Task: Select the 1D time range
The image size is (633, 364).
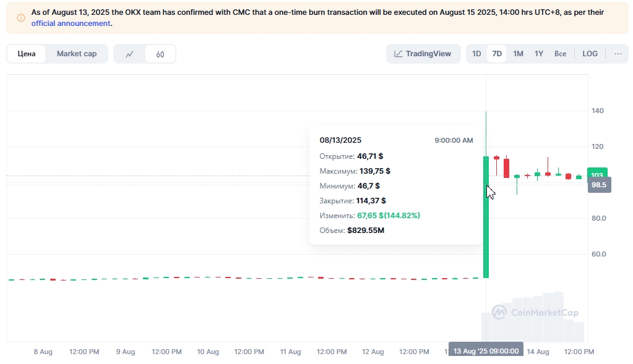Action: pos(476,54)
